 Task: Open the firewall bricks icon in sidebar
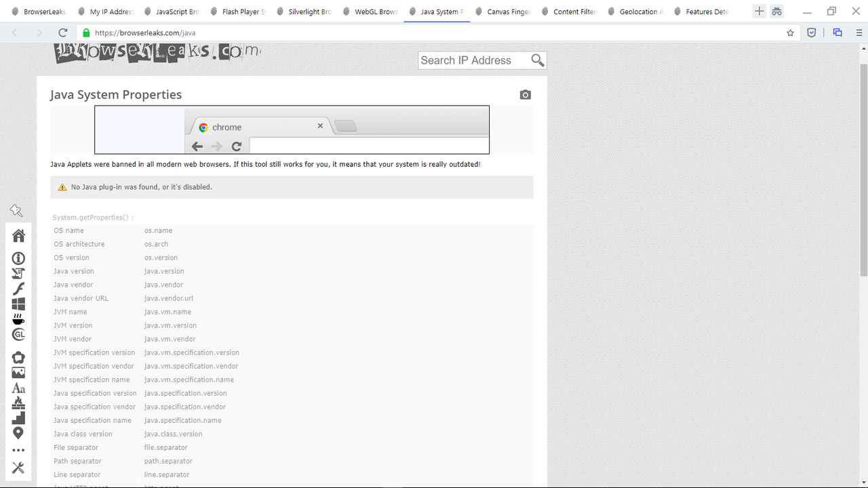[x=18, y=403]
